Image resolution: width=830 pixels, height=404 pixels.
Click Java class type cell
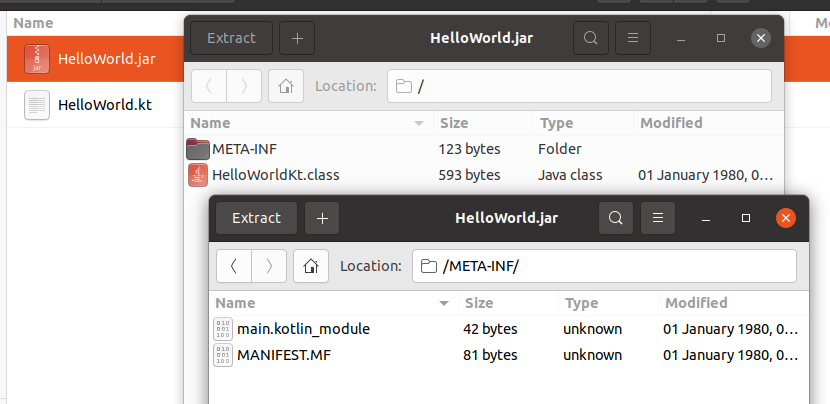click(x=570, y=175)
